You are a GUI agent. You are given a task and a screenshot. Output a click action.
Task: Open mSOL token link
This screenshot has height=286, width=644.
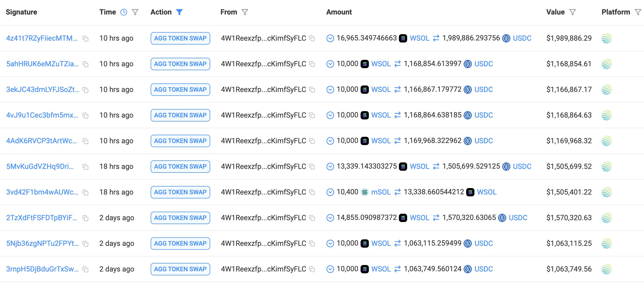point(381,192)
